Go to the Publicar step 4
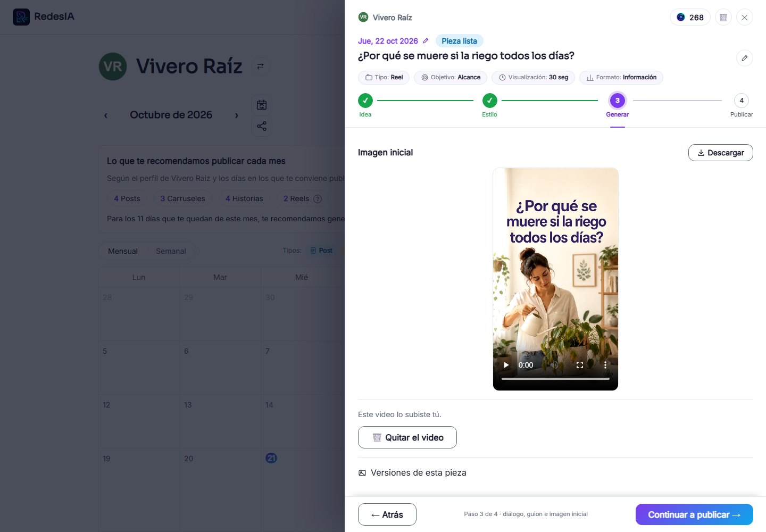 click(x=742, y=105)
